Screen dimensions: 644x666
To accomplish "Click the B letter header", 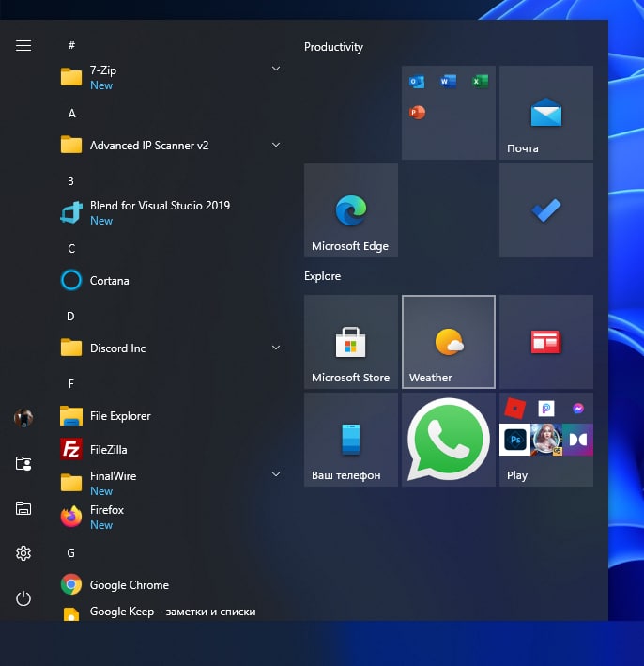I will tap(71, 181).
